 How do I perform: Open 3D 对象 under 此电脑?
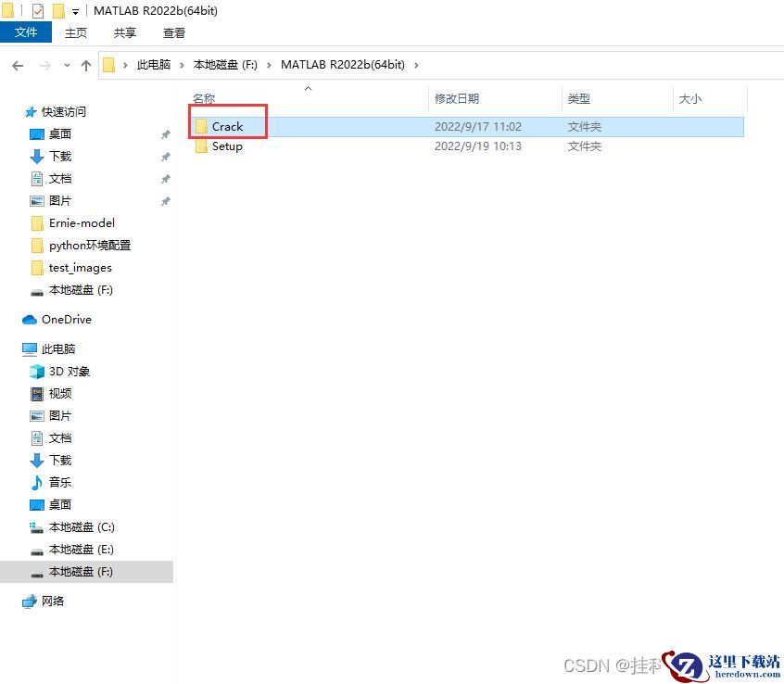click(x=69, y=372)
